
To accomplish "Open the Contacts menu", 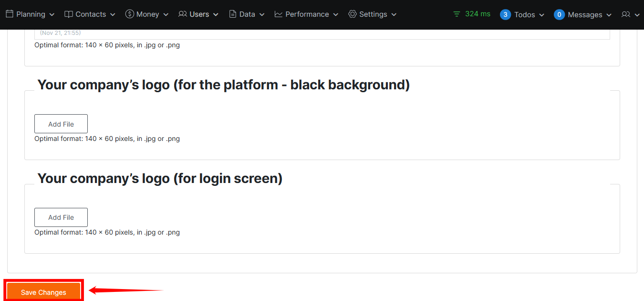I will tap(91, 14).
